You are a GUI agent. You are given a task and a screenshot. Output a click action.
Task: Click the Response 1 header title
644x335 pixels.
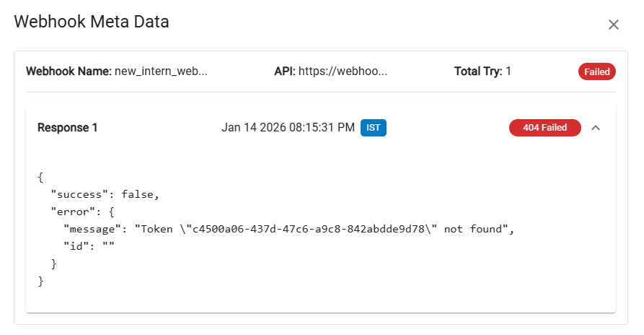tap(68, 128)
